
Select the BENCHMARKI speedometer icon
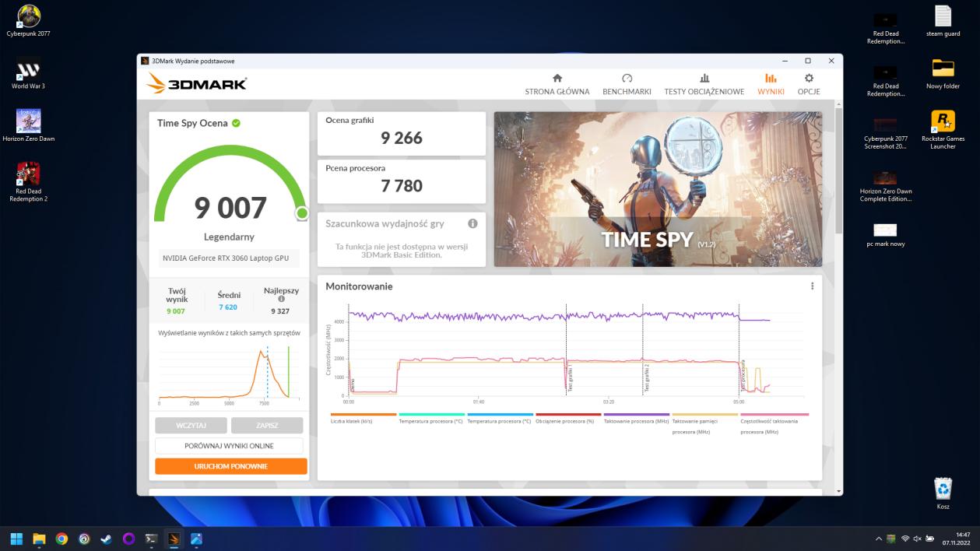click(626, 78)
